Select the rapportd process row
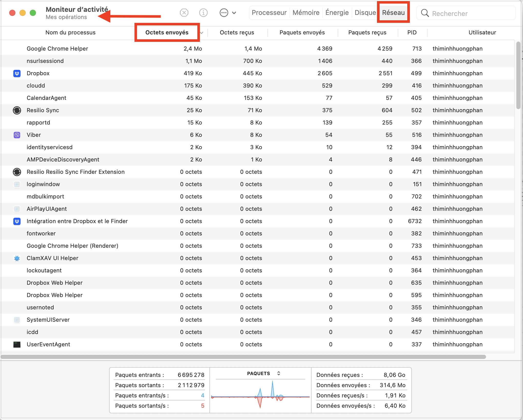 pos(258,123)
